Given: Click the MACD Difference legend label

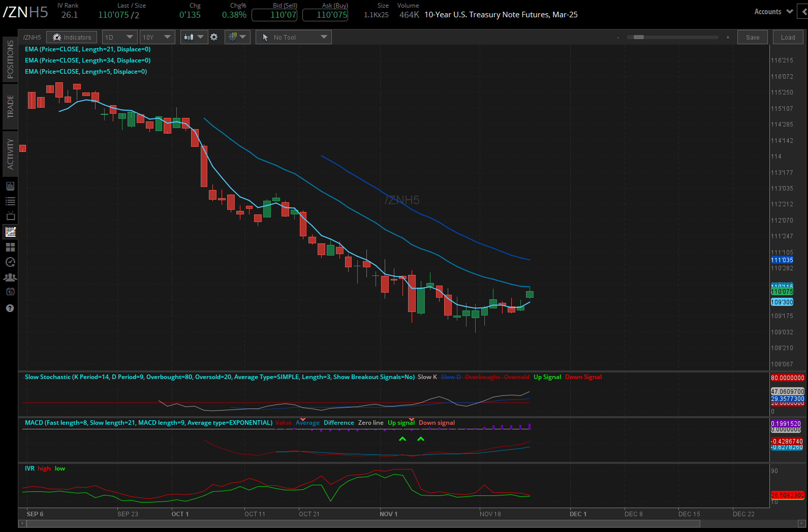Looking at the screenshot, I should click(339, 423).
